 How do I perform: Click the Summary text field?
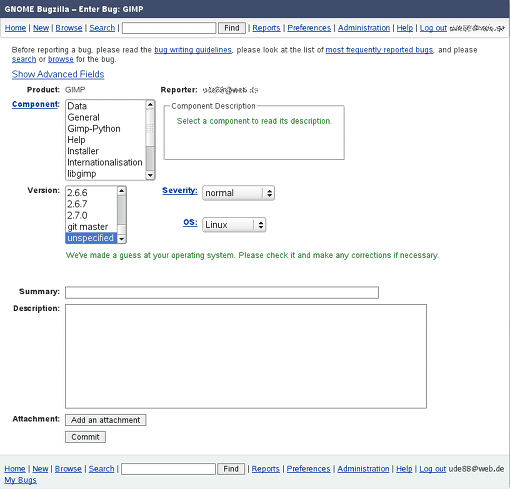(222, 293)
